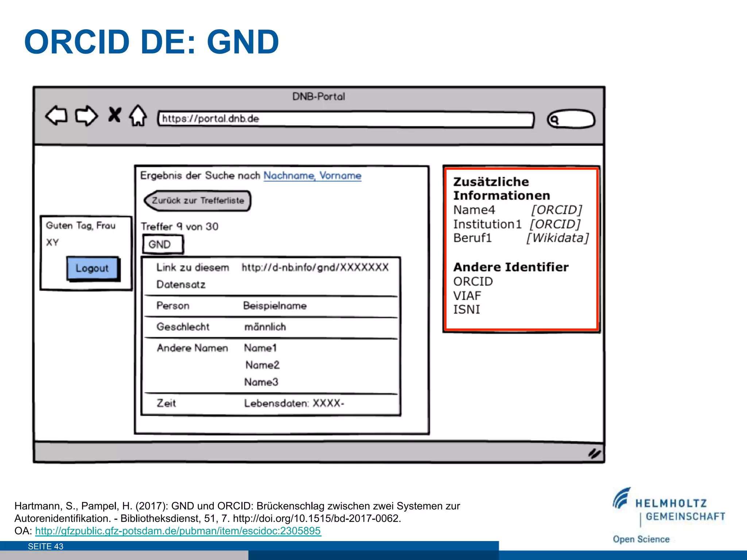Click the SEITE 43 page indicator
Screen dimensions: 747x560
pos(46,546)
